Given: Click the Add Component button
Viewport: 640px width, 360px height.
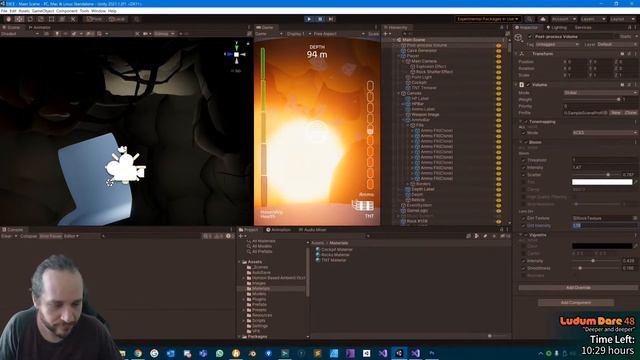Looking at the screenshot, I should coord(576,302).
